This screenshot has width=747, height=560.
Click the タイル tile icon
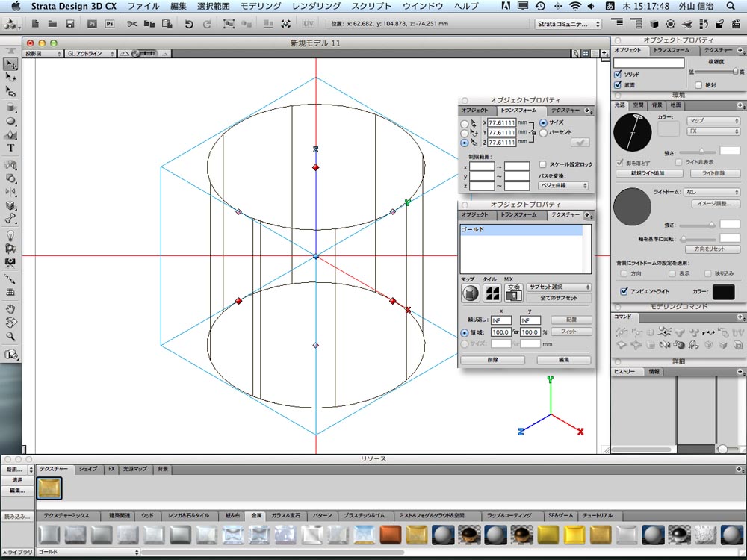492,293
